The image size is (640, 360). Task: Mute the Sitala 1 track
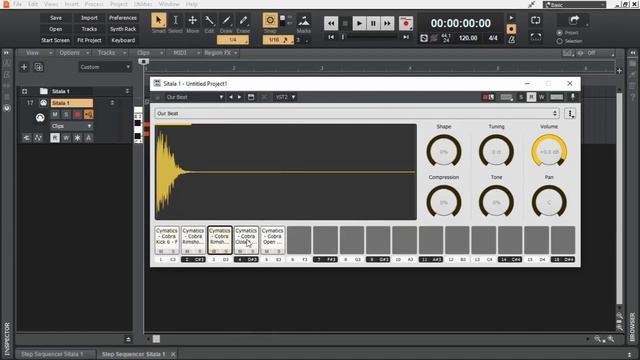pyautogui.click(x=55, y=115)
